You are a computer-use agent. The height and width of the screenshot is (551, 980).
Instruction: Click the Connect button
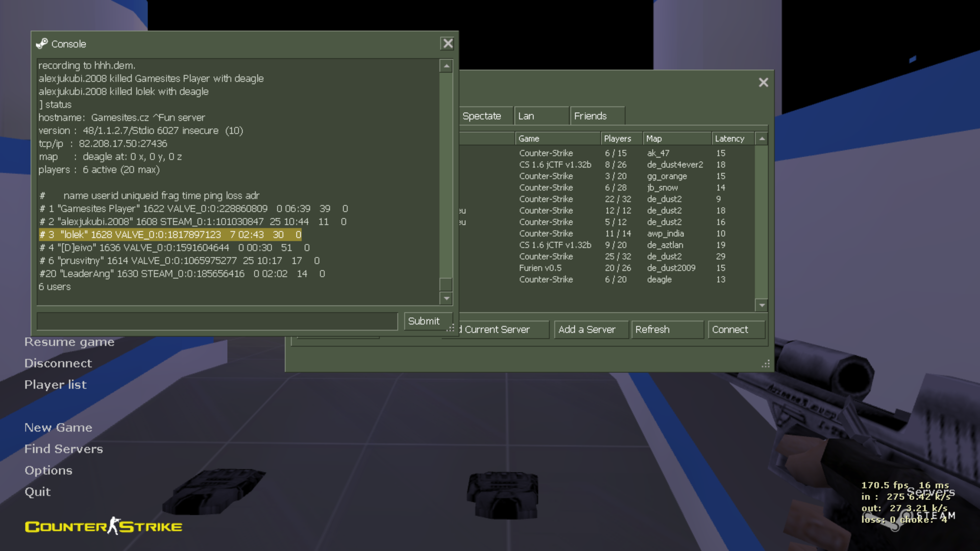pos(735,330)
